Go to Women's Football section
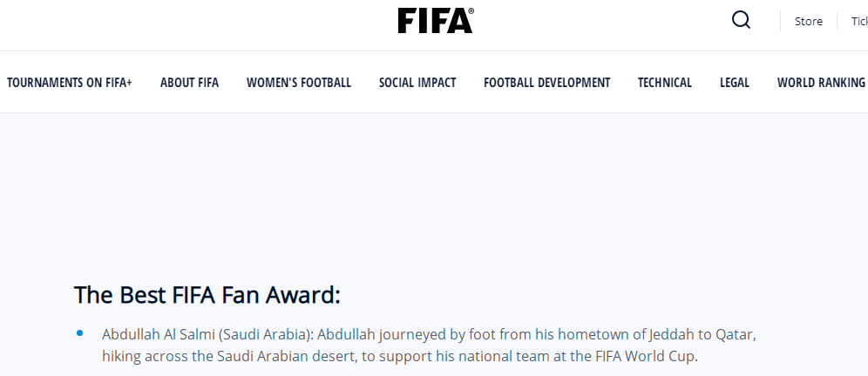868x376 pixels. point(299,83)
